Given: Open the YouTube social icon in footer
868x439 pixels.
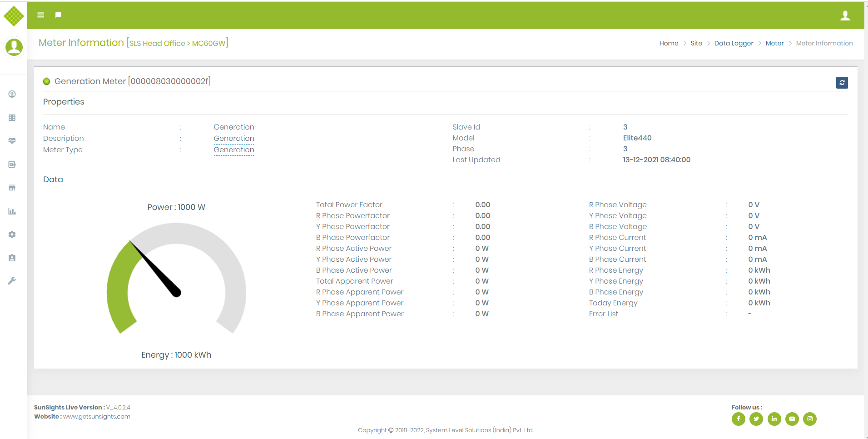Looking at the screenshot, I should coord(792,419).
